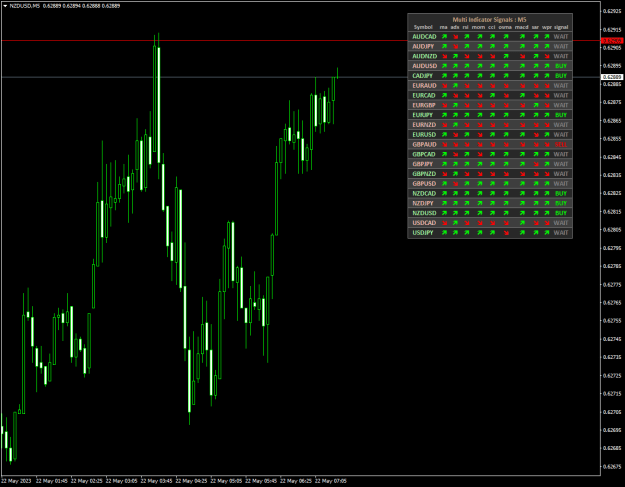Click the green sar arrow in EURGBP row
The width and height of the screenshot is (625, 487).
coord(536,105)
